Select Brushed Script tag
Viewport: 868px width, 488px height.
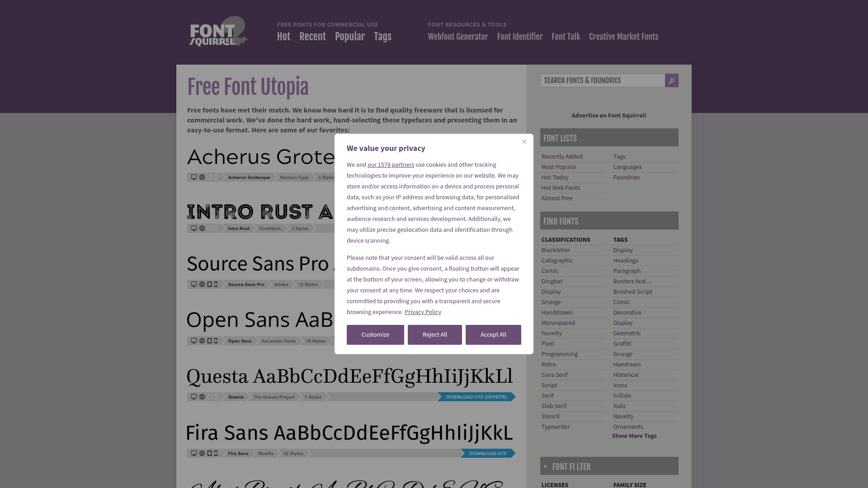tap(633, 292)
